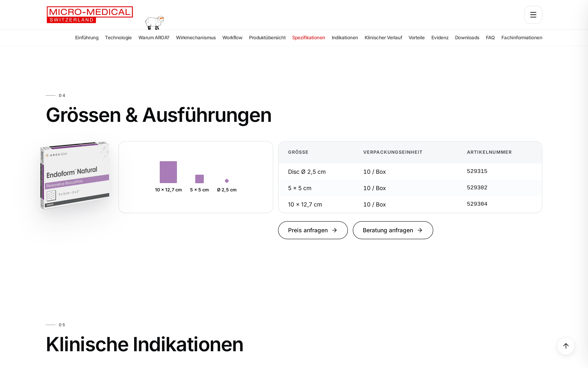The width and height of the screenshot is (588, 368).
Task: Open Fachinformationen nav item
Action: tap(522, 38)
